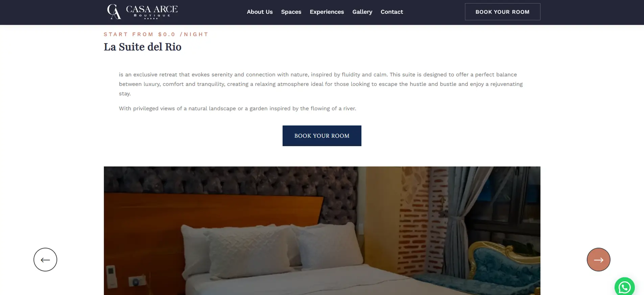Click the CA monogram in the logo
The width and height of the screenshot is (644, 295).
coord(114,12)
